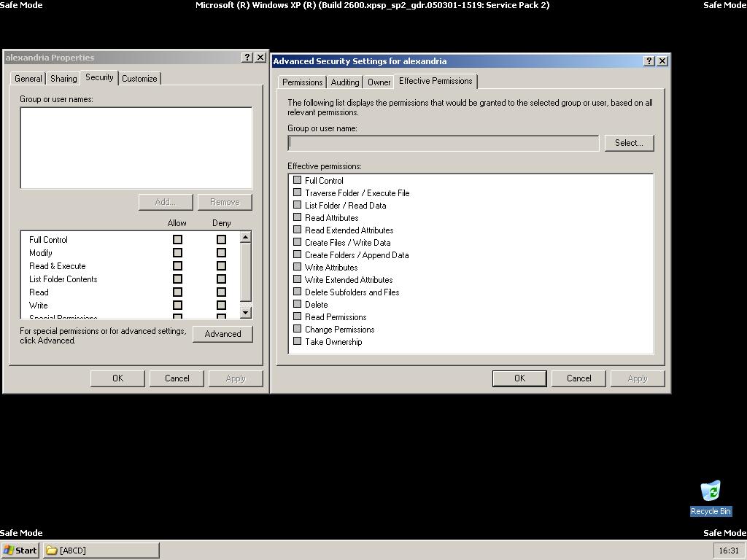Switch to the General tab

point(28,79)
